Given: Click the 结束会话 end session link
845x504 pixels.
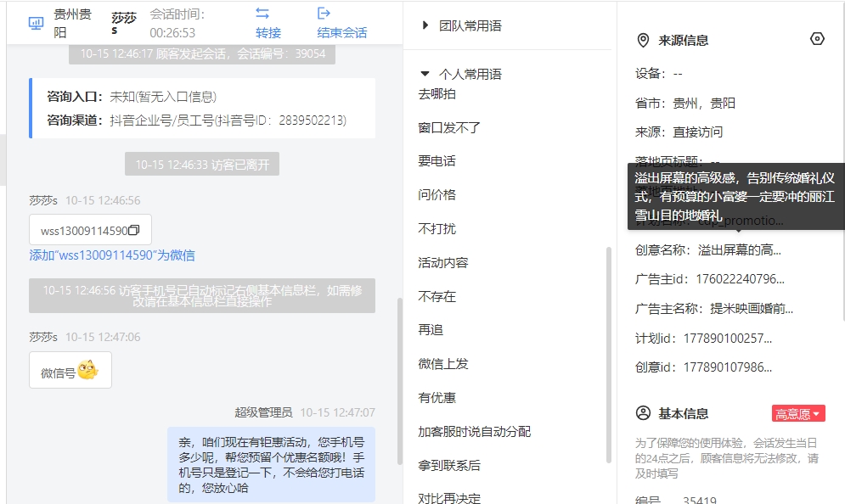Looking at the screenshot, I should [x=341, y=33].
